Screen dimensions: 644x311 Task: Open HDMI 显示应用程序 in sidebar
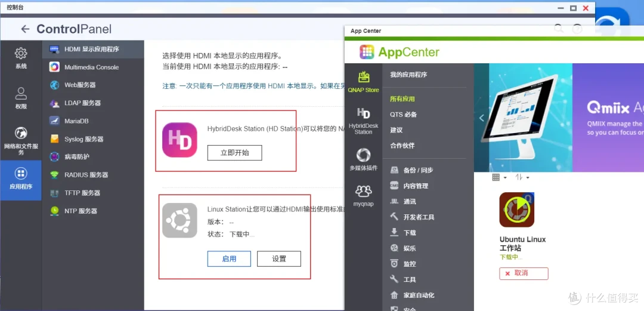(x=93, y=49)
